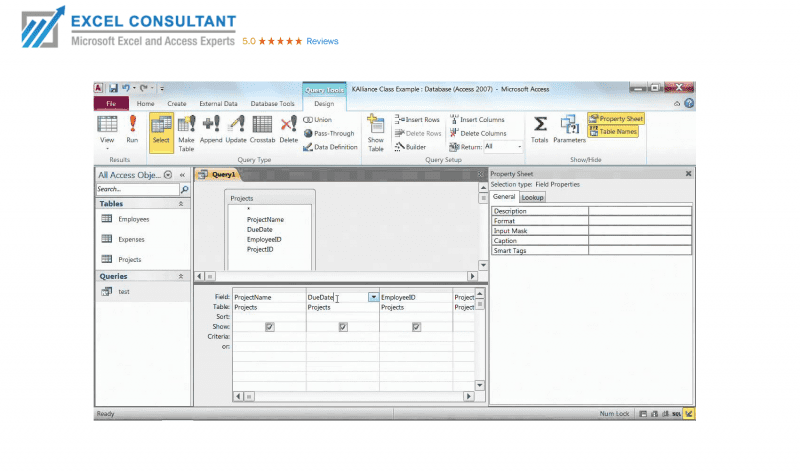Click the Undo icon in quick access toolbar
The height and width of the screenshot is (471, 800).
coord(126,88)
